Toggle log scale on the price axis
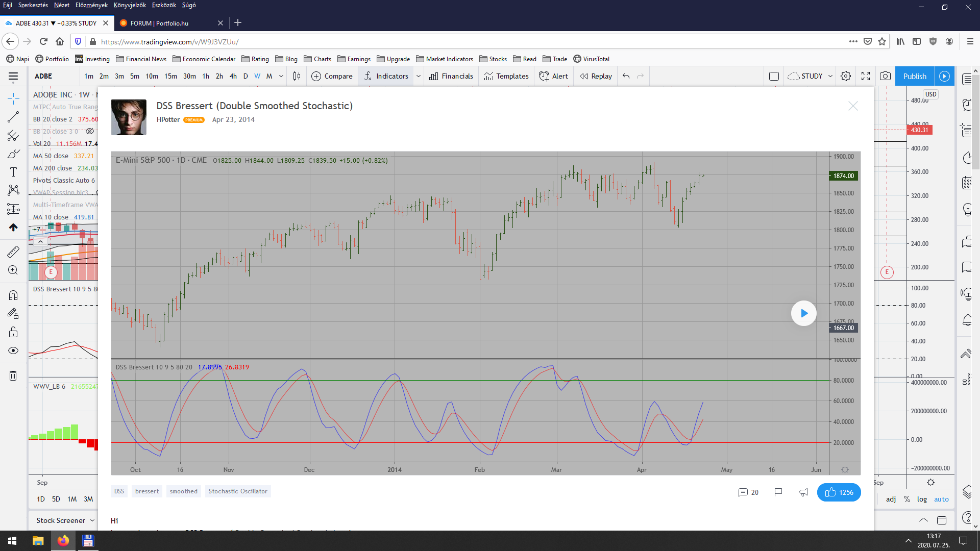Image resolution: width=980 pixels, height=551 pixels. pyautogui.click(x=921, y=499)
